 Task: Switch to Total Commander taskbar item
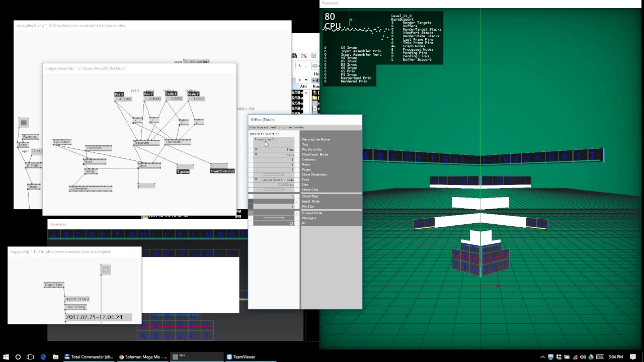89,357
